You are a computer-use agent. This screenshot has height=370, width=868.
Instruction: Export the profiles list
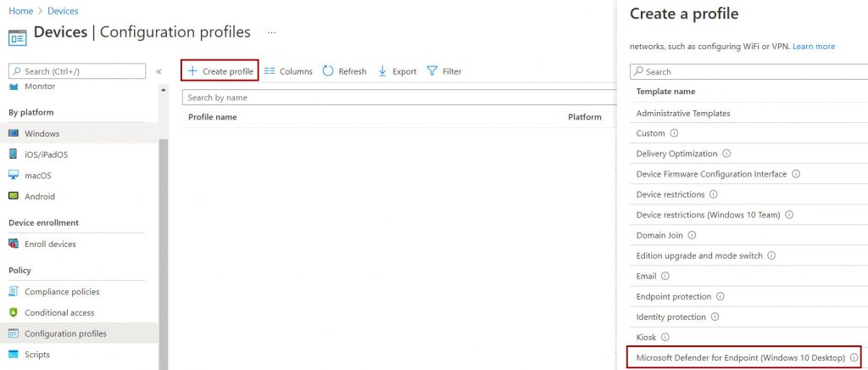click(397, 71)
